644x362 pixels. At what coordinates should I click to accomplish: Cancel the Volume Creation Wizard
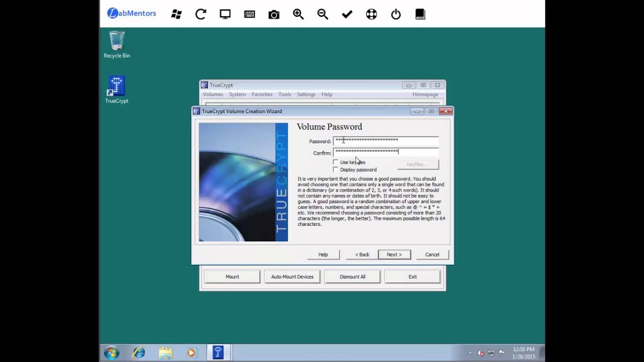tap(432, 254)
